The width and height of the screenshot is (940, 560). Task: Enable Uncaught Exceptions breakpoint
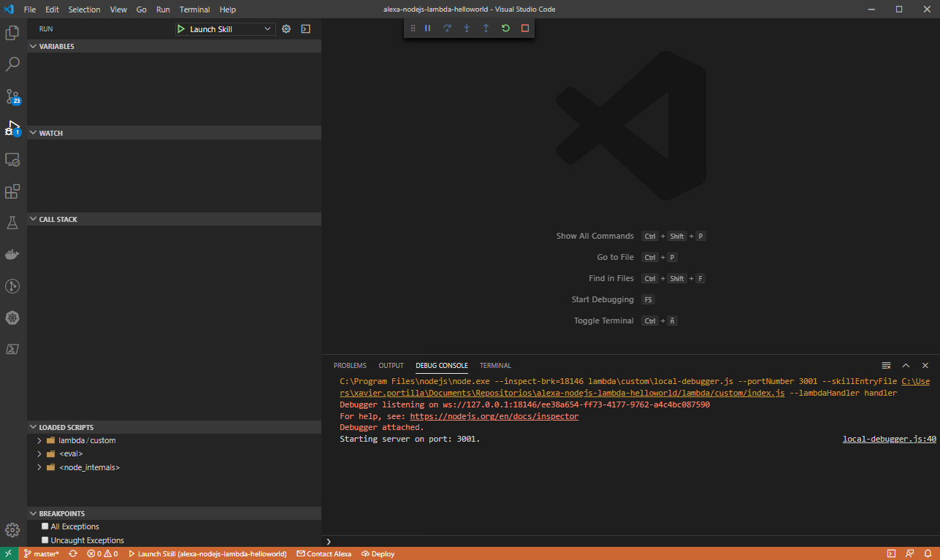point(45,540)
